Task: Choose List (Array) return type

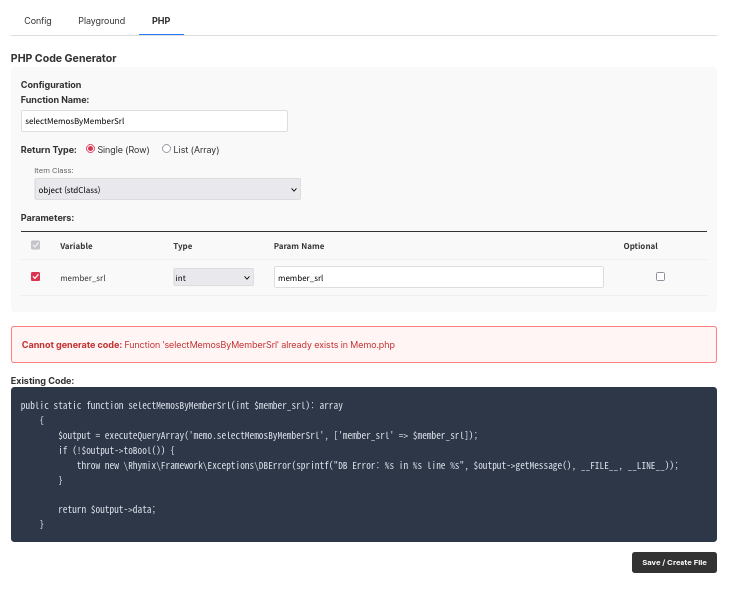Action: 167,149
